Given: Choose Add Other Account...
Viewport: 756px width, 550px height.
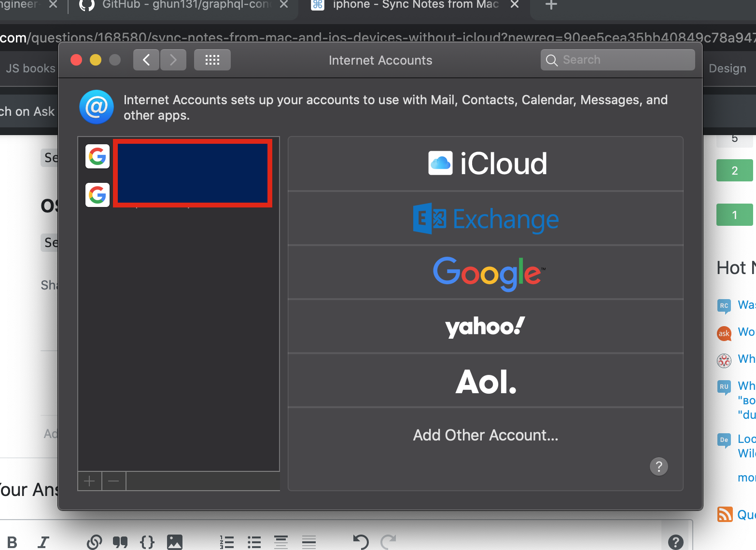Looking at the screenshot, I should [486, 435].
